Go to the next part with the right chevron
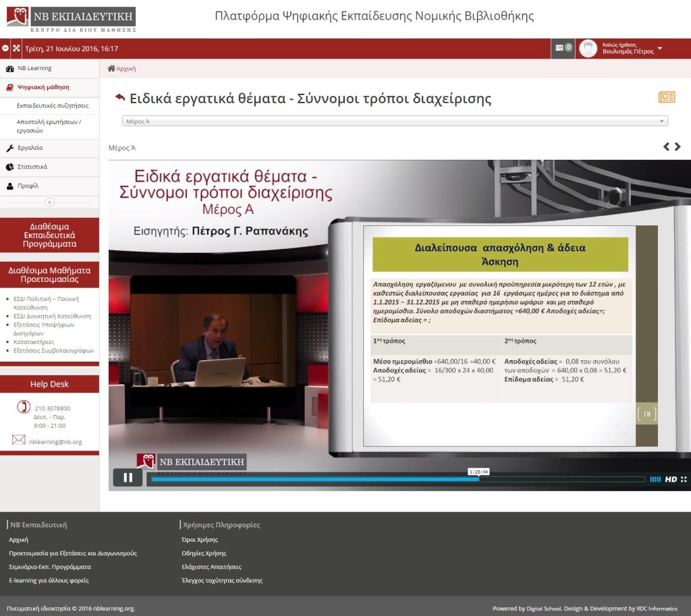This screenshot has height=616, width=691. coord(678,146)
